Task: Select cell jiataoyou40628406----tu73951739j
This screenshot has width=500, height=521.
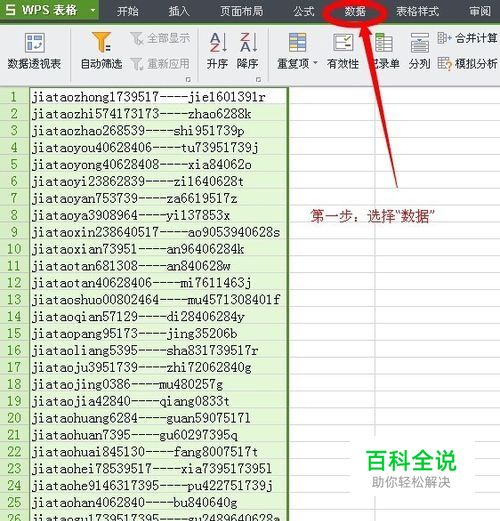Action: [x=158, y=147]
